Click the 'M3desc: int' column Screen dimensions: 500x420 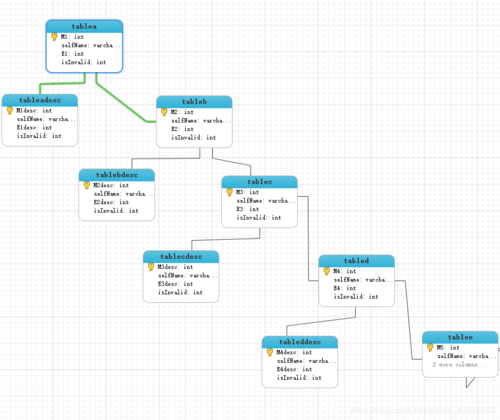coord(175,267)
